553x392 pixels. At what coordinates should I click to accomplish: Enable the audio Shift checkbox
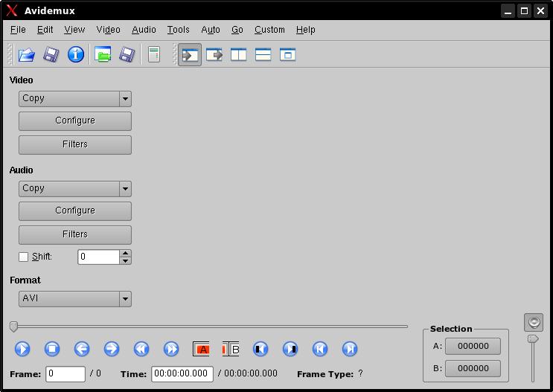[23, 257]
